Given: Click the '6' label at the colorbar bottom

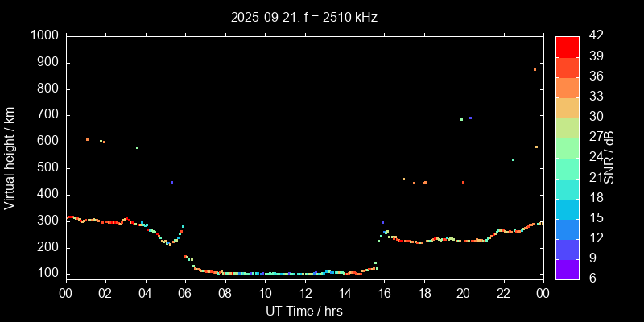Looking at the screenshot, I should 590,279.
